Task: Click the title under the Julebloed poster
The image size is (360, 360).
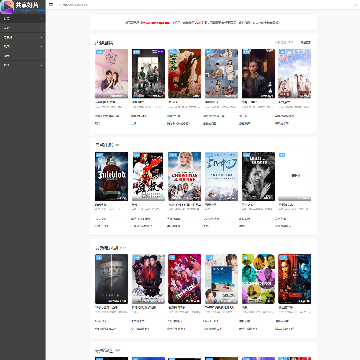Action: pos(101,204)
